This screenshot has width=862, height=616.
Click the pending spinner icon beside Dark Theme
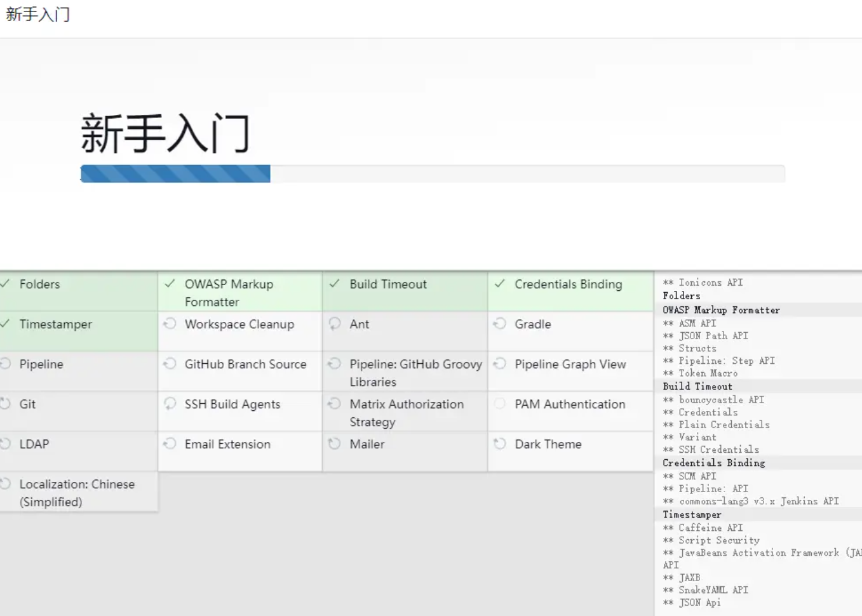pos(500,444)
